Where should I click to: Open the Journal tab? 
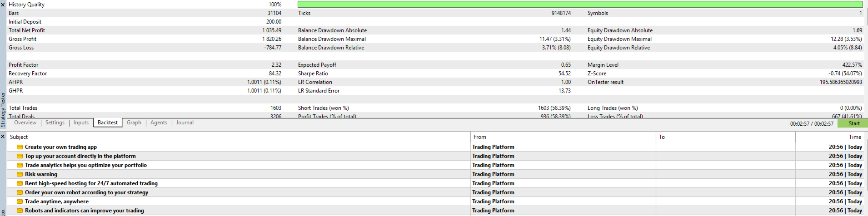185,123
